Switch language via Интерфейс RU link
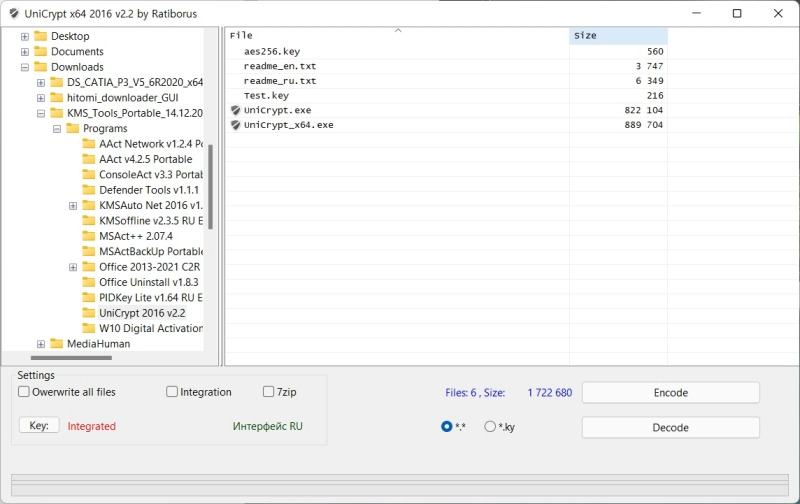800x504 pixels. coord(267,426)
